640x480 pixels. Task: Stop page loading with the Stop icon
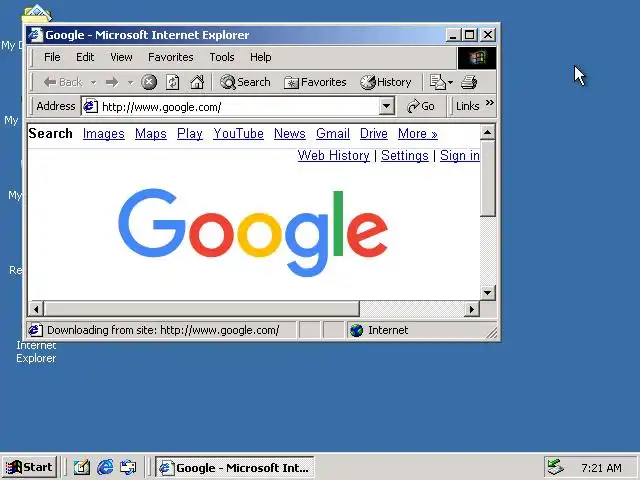tap(149, 82)
